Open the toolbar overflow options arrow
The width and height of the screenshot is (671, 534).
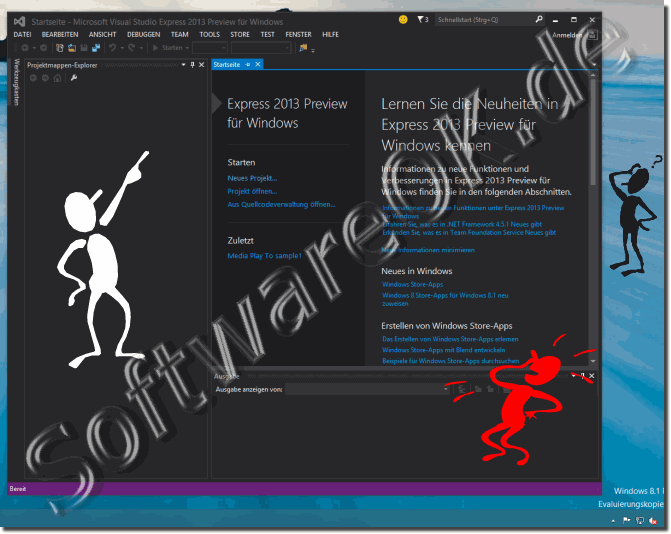[313, 50]
